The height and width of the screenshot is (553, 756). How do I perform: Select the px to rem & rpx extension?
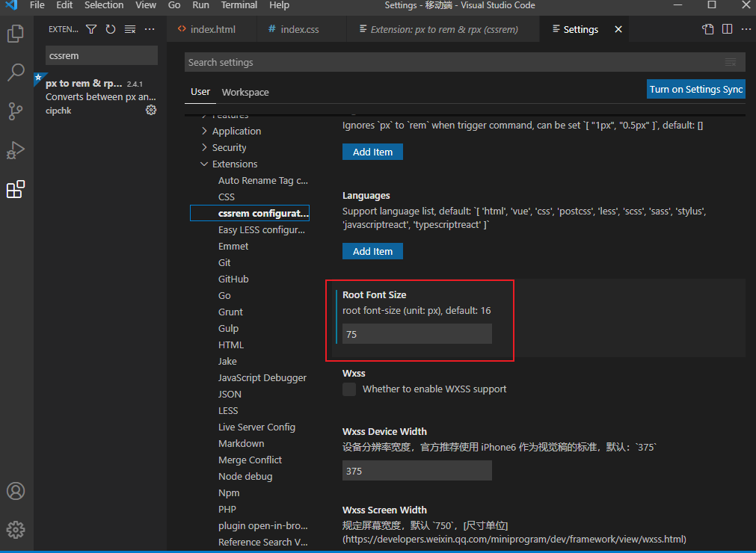100,97
